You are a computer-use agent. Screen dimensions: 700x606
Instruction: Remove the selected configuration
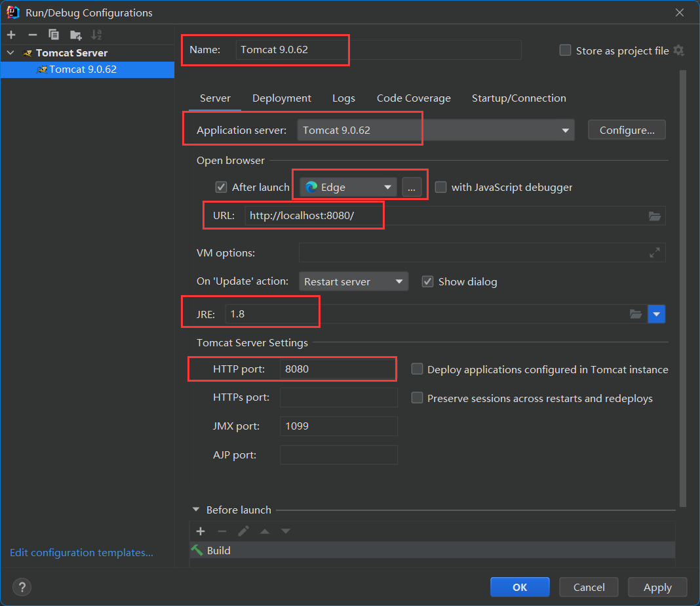[33, 35]
